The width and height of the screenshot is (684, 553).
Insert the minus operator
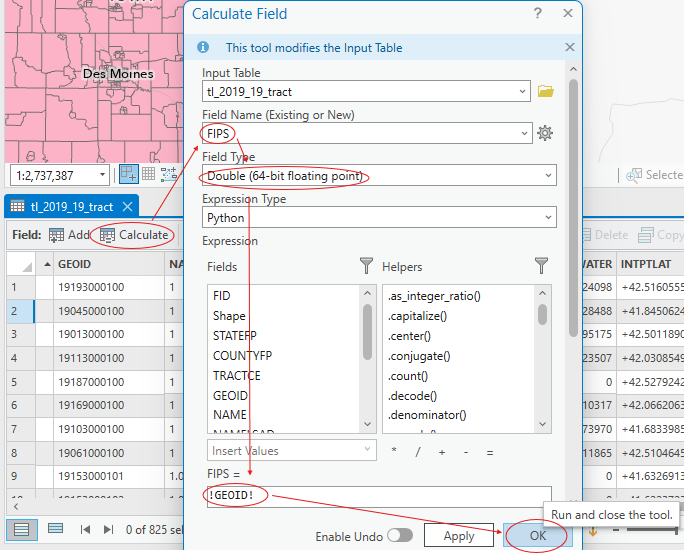click(466, 452)
